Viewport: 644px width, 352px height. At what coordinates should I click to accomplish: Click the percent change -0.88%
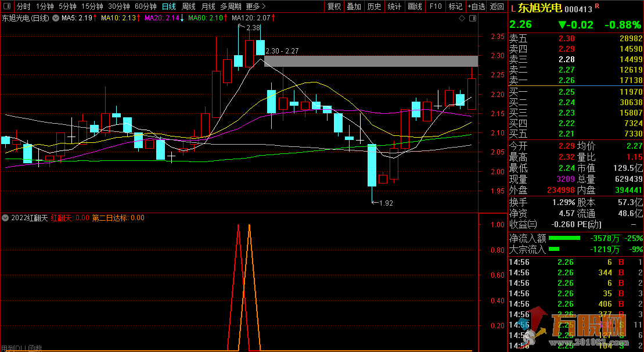tap(623, 24)
